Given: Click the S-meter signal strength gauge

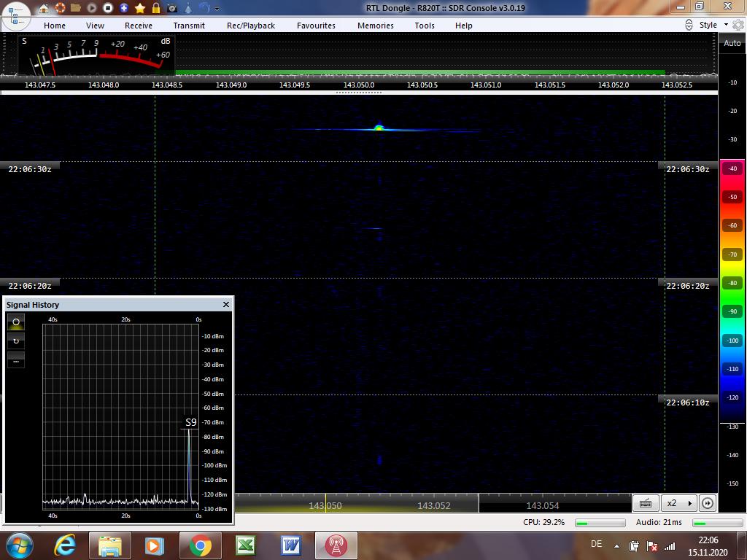Looking at the screenshot, I should [96, 55].
